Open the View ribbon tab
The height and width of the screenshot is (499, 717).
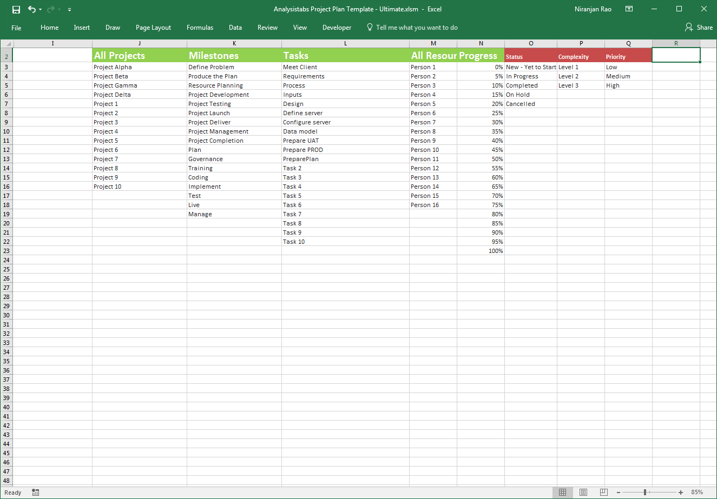pyautogui.click(x=300, y=27)
